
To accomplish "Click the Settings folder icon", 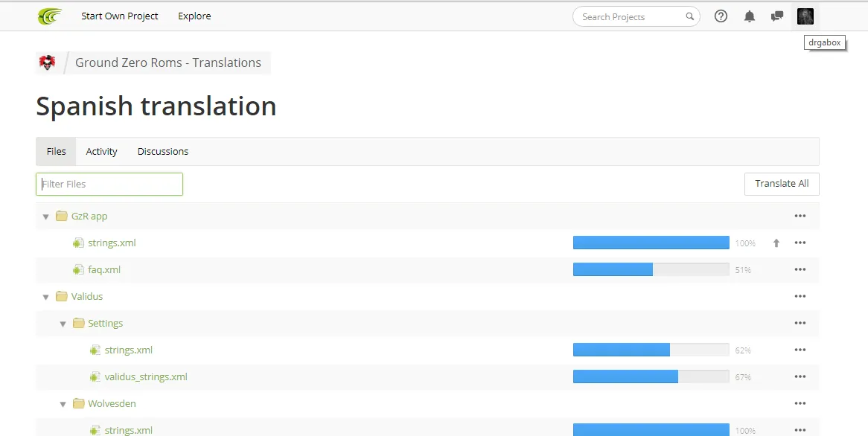I will 79,323.
